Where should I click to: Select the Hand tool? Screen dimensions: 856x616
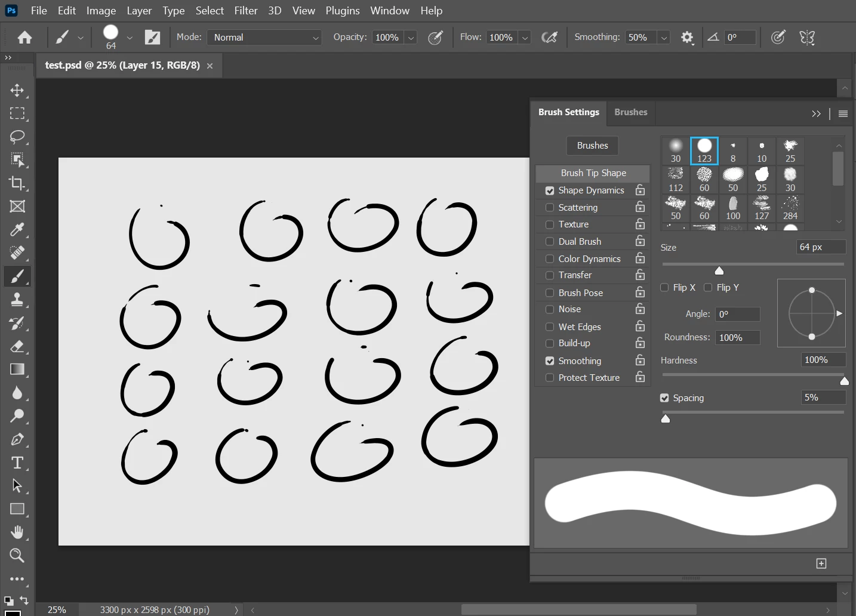(x=17, y=532)
